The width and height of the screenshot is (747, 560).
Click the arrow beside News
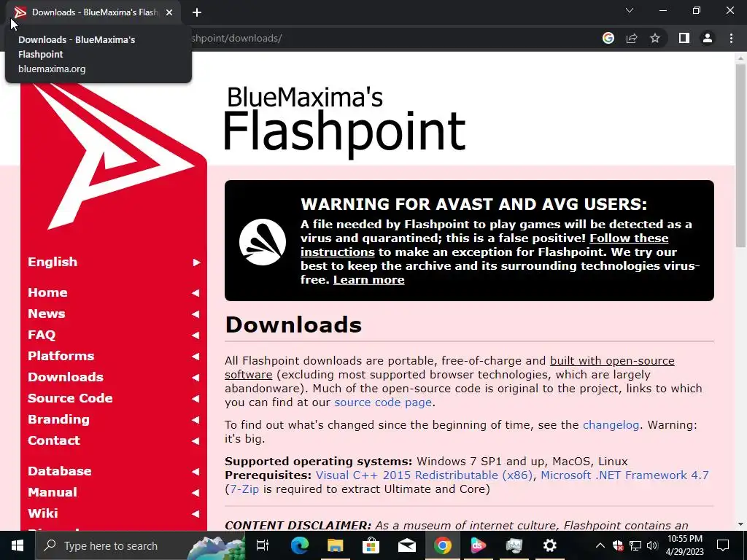pyautogui.click(x=196, y=314)
